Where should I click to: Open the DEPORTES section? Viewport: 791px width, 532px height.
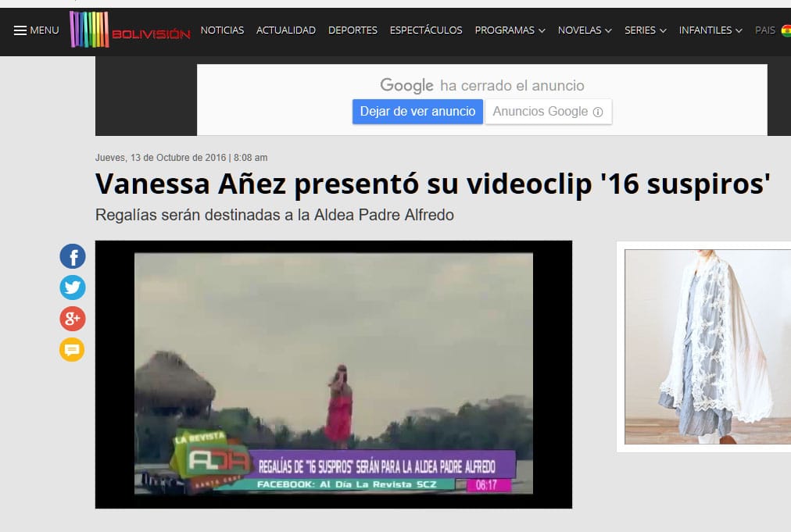tap(353, 30)
